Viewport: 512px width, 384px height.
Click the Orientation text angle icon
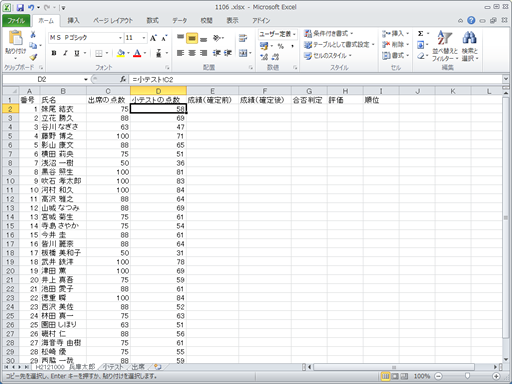point(217,38)
